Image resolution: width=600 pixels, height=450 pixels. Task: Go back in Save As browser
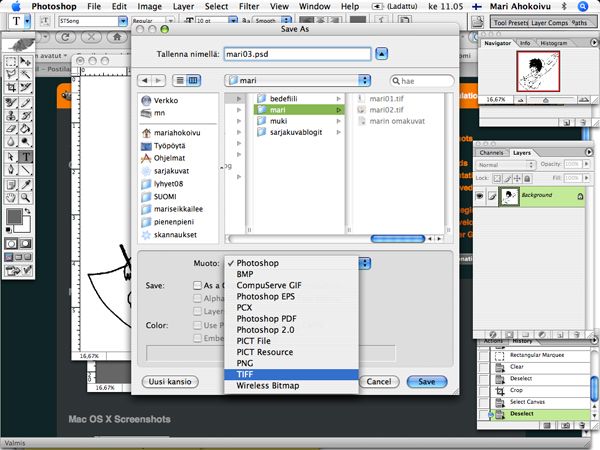point(144,80)
